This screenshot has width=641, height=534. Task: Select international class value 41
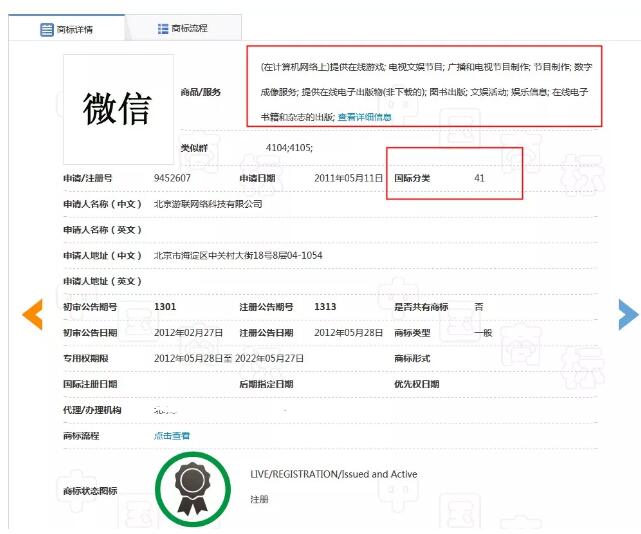click(x=479, y=178)
